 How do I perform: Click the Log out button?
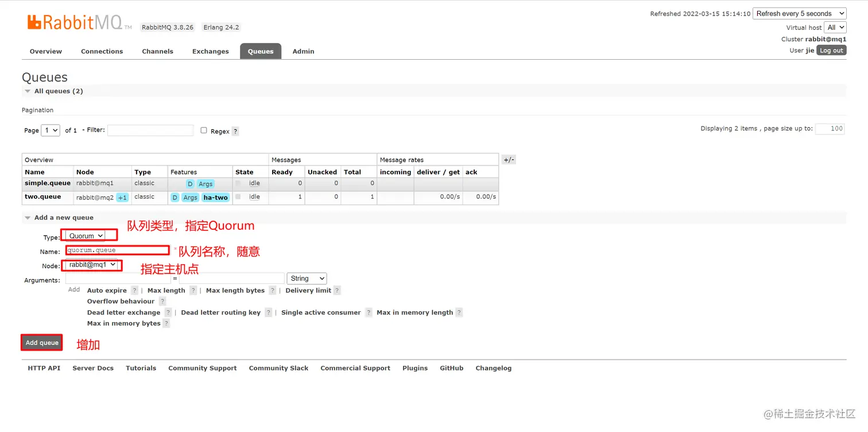click(x=831, y=51)
